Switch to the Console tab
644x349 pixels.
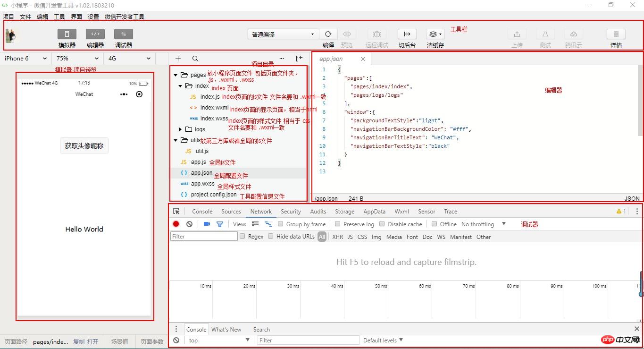[x=202, y=212]
